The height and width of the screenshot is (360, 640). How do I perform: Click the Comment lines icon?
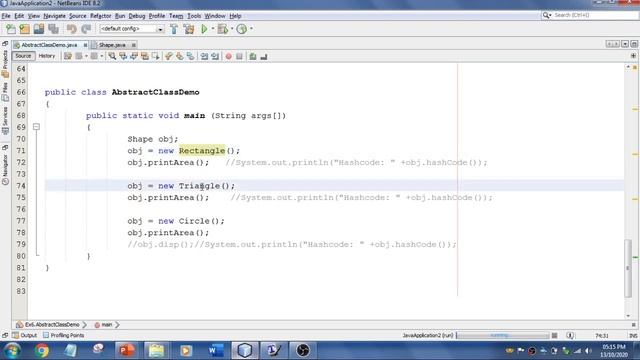253,56
